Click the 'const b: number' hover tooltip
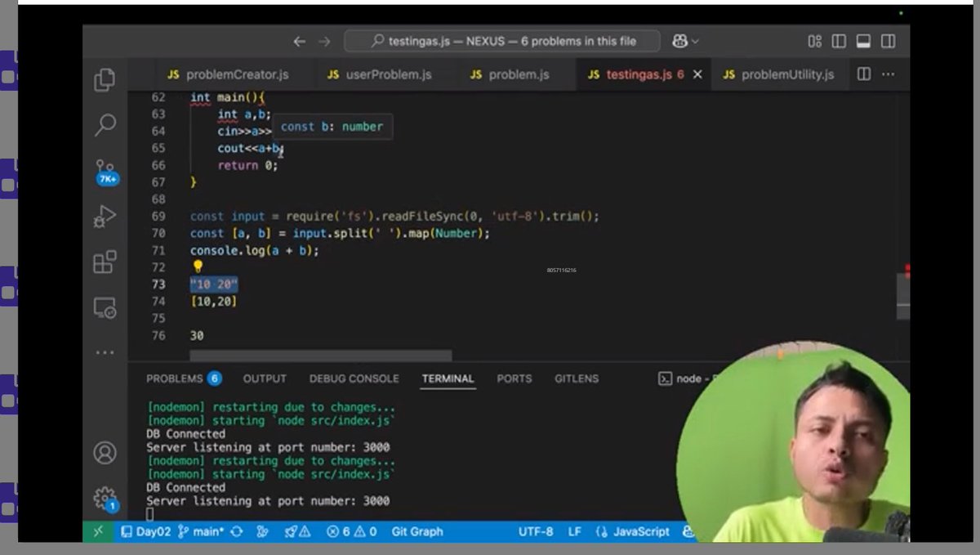This screenshot has height=555, width=980. tap(332, 127)
